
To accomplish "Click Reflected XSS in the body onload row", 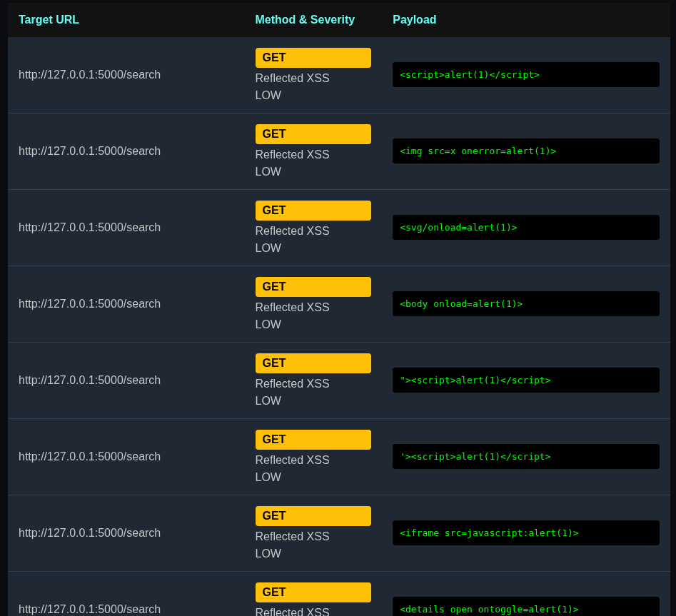I will [x=292, y=308].
